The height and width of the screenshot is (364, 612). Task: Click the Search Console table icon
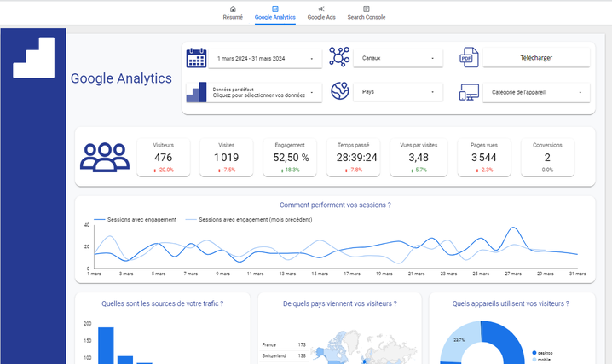[367, 9]
